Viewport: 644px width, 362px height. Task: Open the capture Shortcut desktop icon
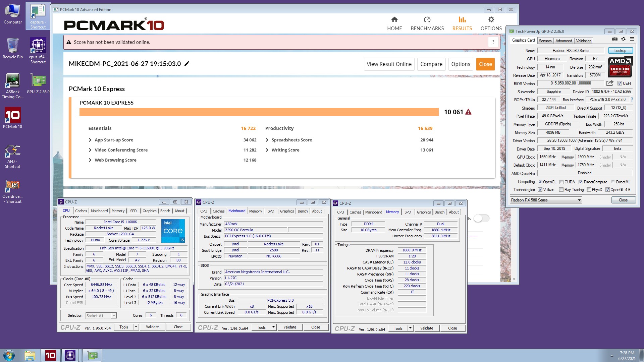point(38,16)
